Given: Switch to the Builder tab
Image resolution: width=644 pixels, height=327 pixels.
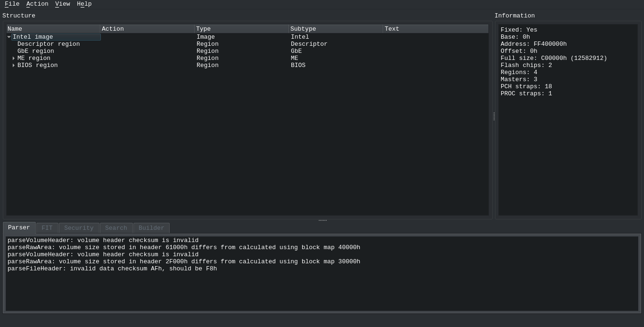Looking at the screenshot, I should click(151, 228).
